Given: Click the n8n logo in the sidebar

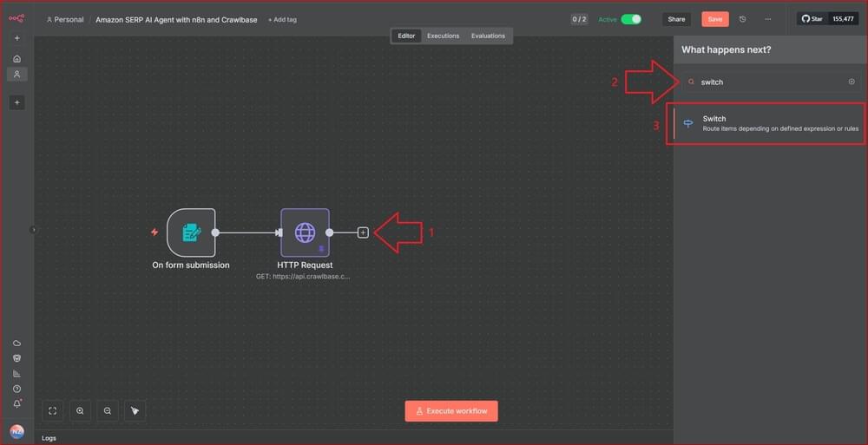Looking at the screenshot, I should click(x=16, y=18).
